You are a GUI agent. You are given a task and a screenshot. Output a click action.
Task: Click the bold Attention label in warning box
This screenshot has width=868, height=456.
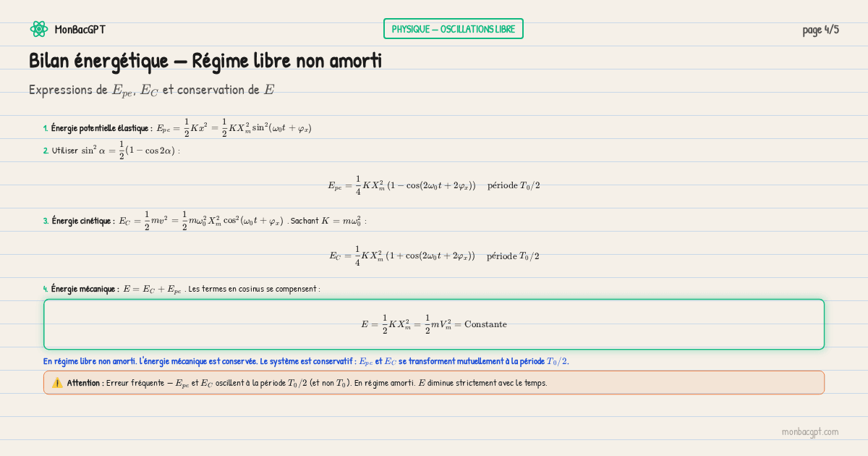click(85, 383)
